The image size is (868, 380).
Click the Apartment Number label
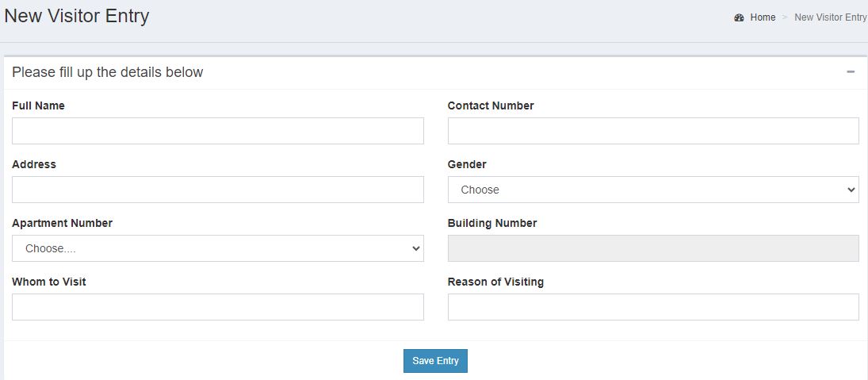point(62,223)
